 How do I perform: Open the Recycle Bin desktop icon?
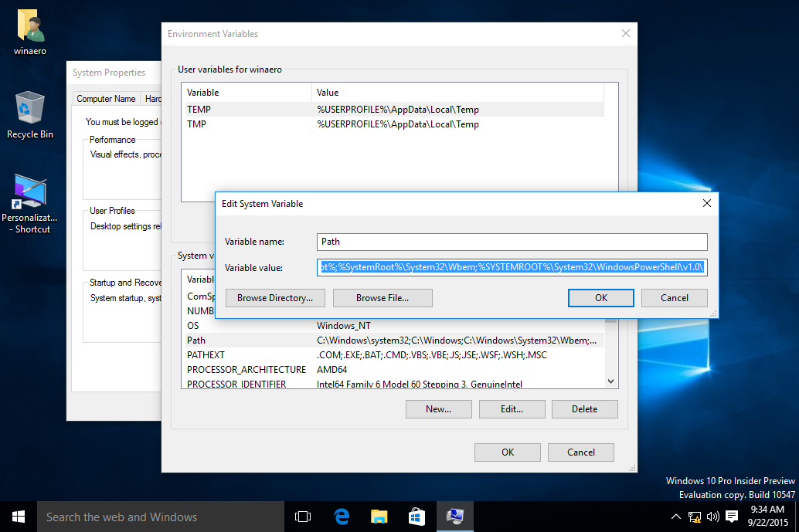coord(29,112)
